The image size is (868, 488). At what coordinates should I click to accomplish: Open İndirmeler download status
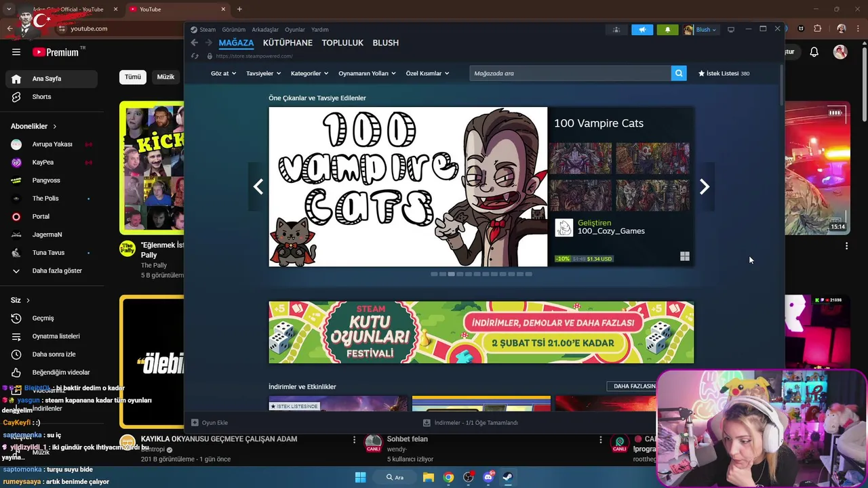(x=471, y=423)
